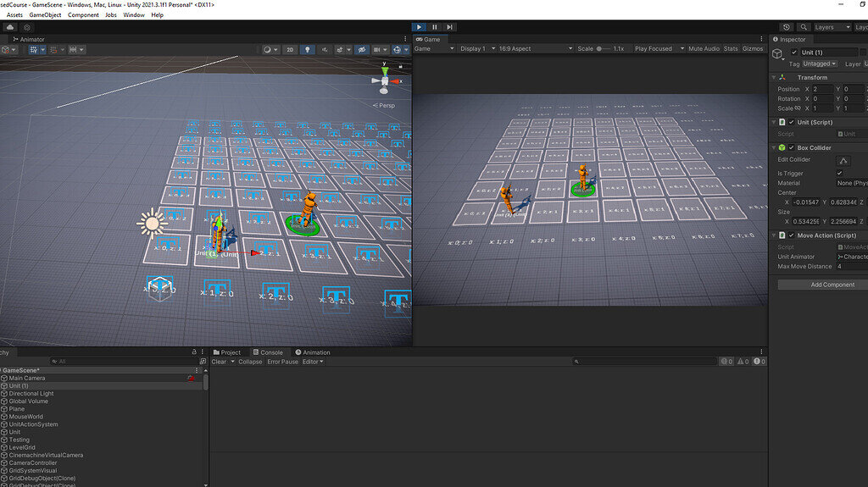The height and width of the screenshot is (487, 868).
Task: Click Stats in Game view toolbar
Action: point(731,49)
